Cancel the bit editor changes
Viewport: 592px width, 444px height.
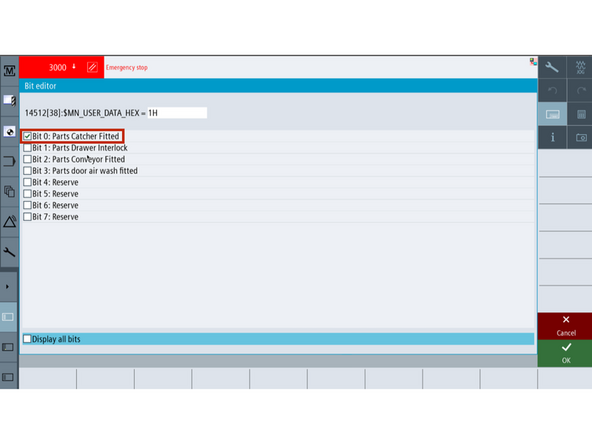(x=565, y=326)
